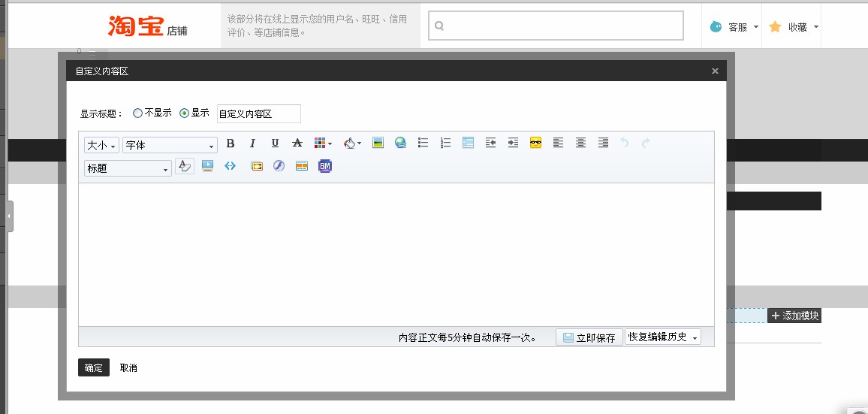This screenshot has width=868, height=414.
Task: Click inside the editor content area
Action: point(396,255)
